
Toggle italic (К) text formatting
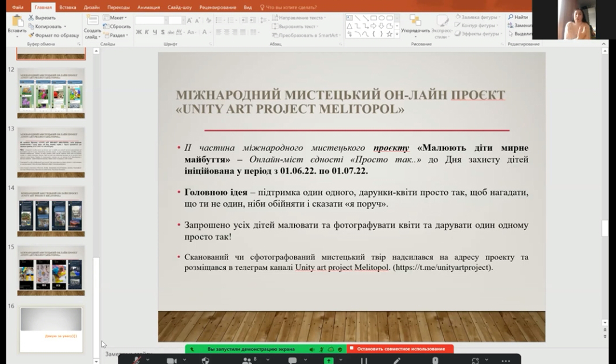point(147,32)
